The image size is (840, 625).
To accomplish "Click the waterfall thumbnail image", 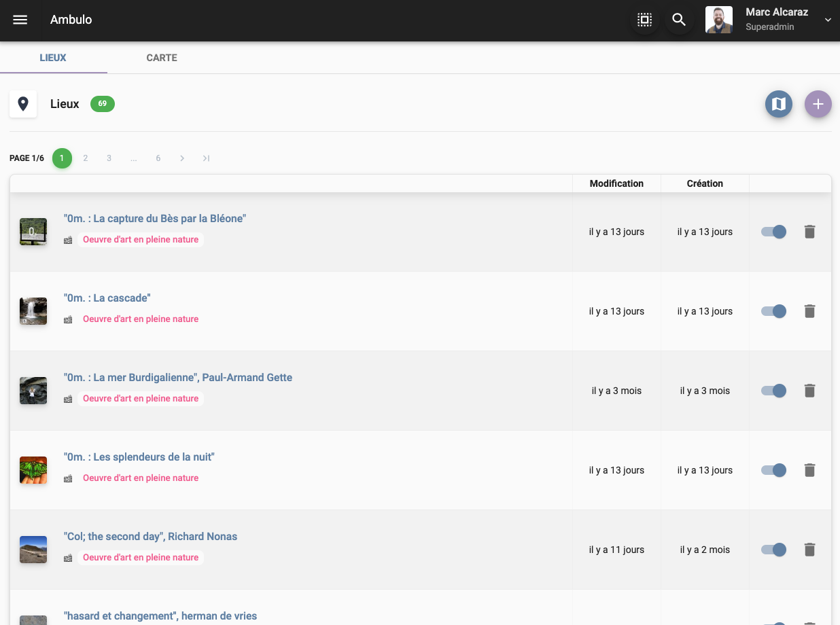I will click(33, 311).
